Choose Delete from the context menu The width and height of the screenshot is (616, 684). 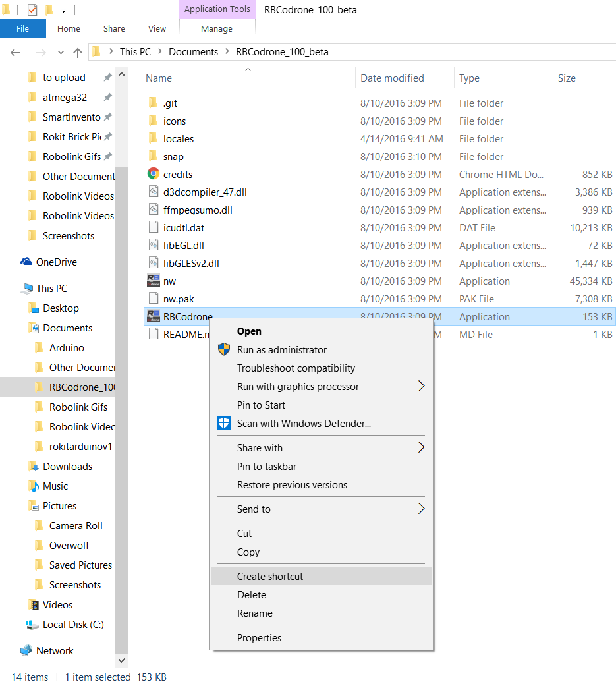coord(321,594)
